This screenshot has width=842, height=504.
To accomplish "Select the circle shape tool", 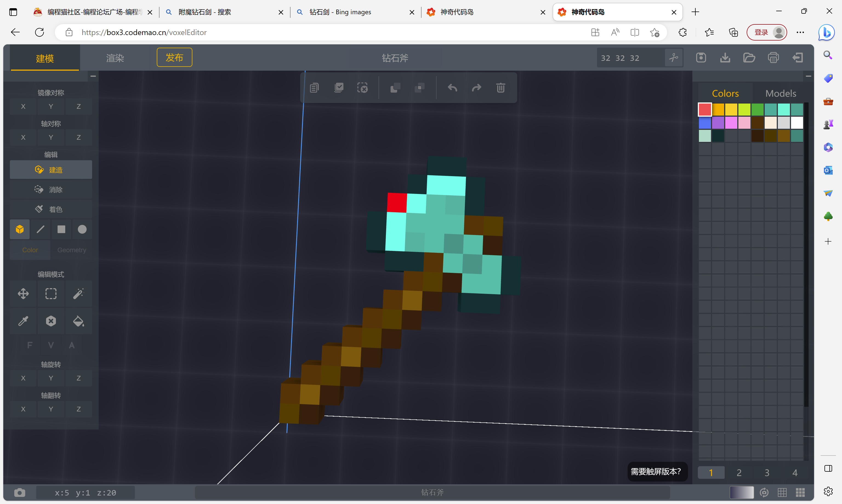I will pos(82,230).
